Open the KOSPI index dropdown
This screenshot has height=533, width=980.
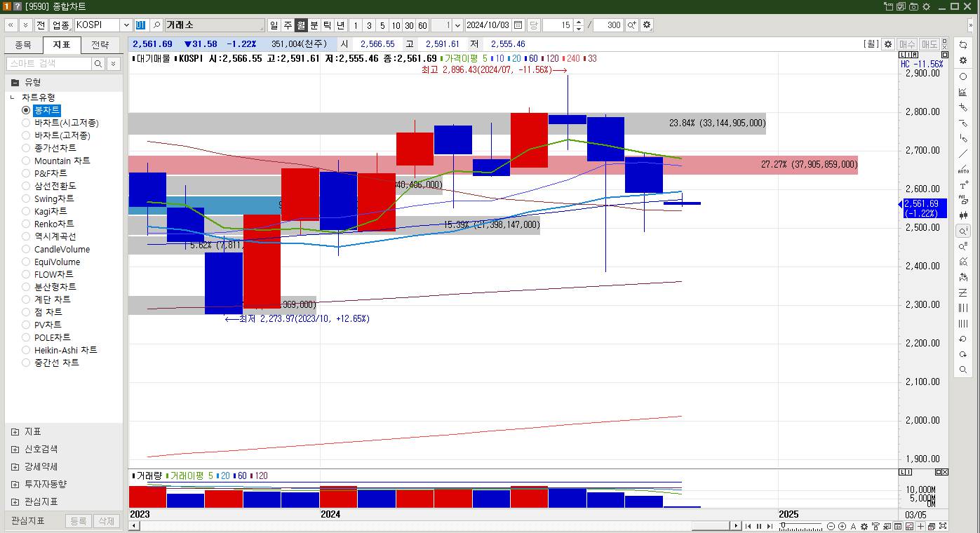[126, 25]
